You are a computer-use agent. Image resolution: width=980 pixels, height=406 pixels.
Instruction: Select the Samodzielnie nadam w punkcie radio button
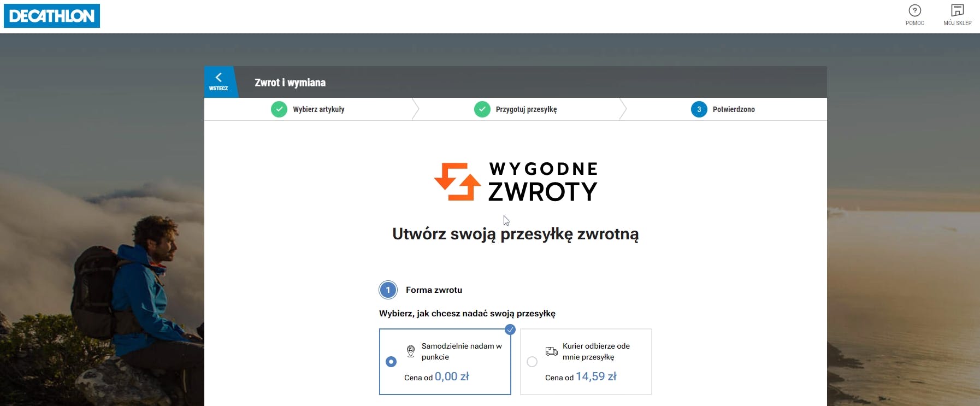pos(391,361)
